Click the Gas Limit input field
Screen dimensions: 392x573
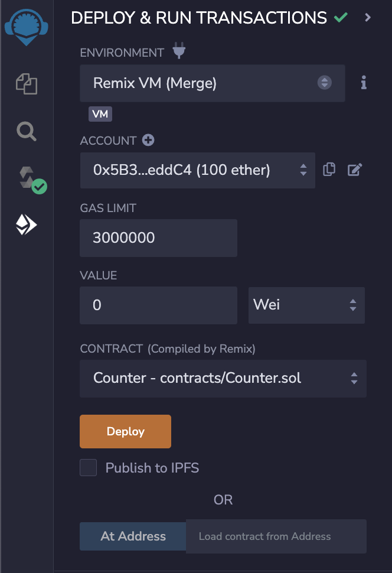click(x=158, y=238)
